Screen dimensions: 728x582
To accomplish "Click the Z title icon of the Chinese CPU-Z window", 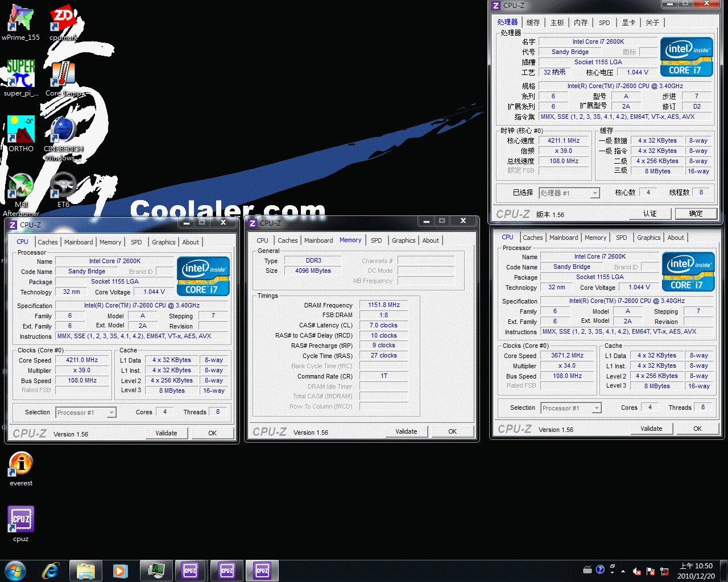I will 496,6.
